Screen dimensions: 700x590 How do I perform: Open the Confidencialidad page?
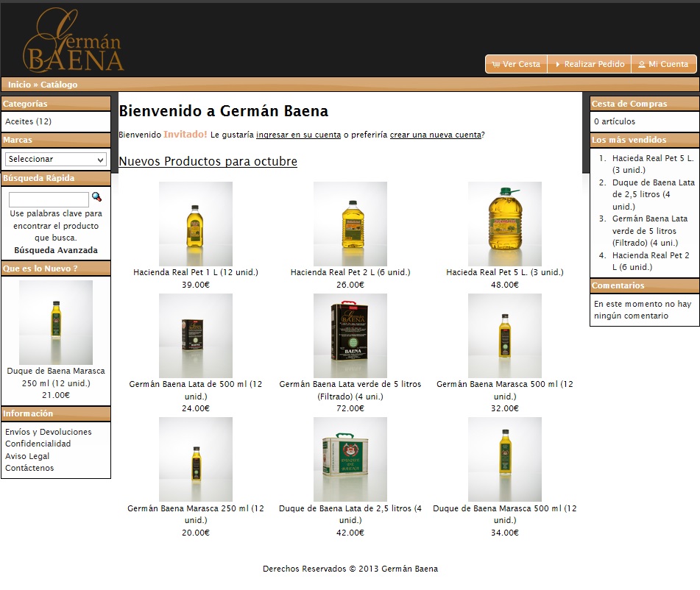click(38, 444)
